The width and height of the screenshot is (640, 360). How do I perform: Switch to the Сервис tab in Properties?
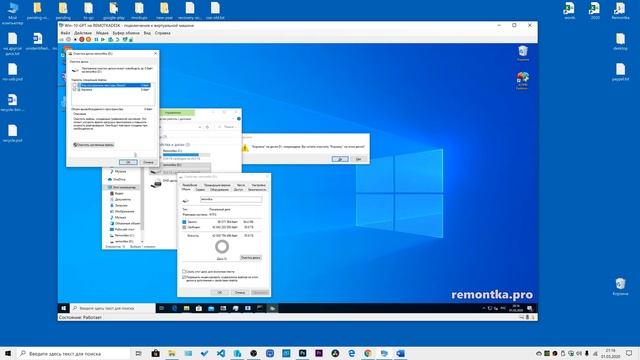[x=200, y=189]
